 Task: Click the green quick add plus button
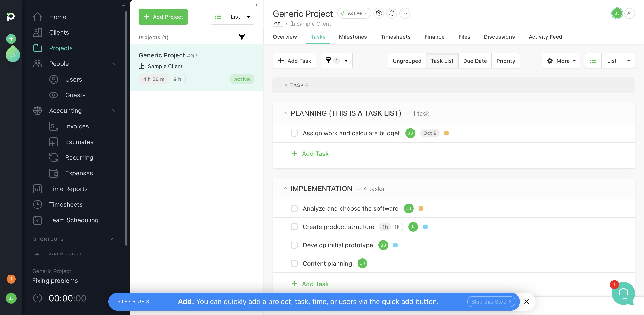coord(11,39)
